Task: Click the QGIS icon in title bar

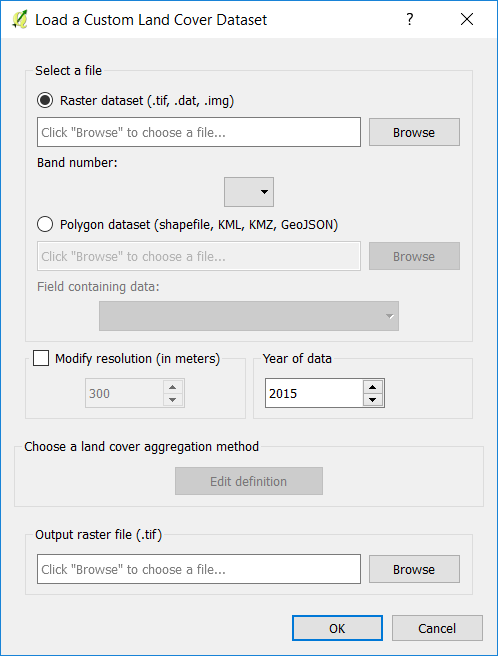Action: (20, 19)
